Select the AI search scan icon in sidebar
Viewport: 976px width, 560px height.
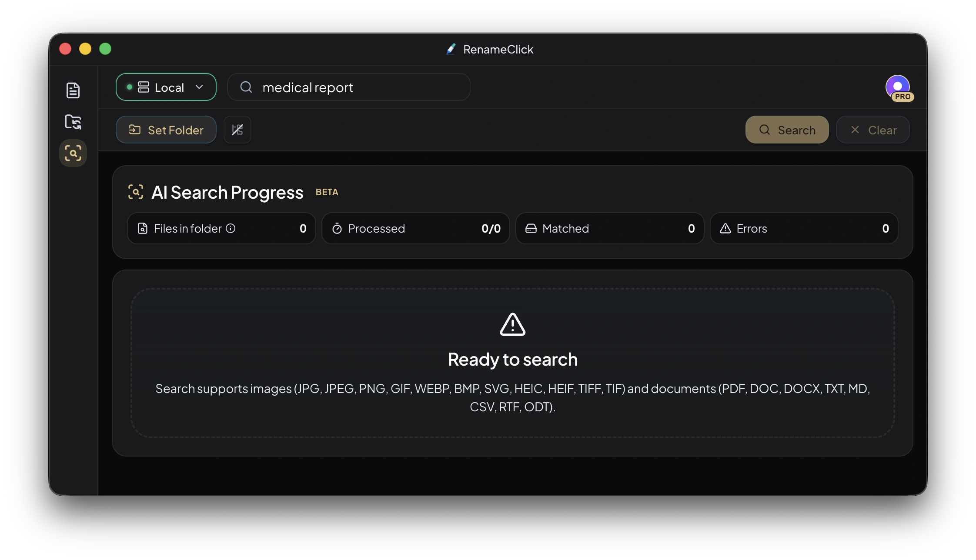click(x=73, y=153)
